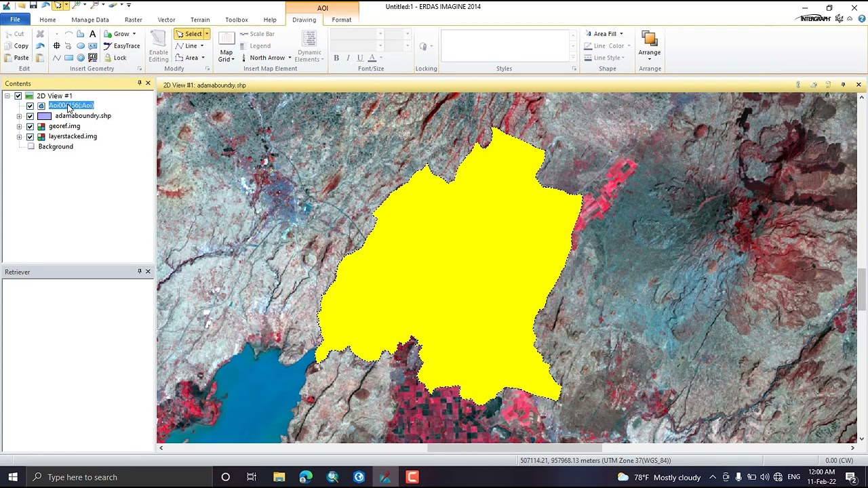Select the polyline geometry tool
868x488 pixels.
[x=57, y=58]
